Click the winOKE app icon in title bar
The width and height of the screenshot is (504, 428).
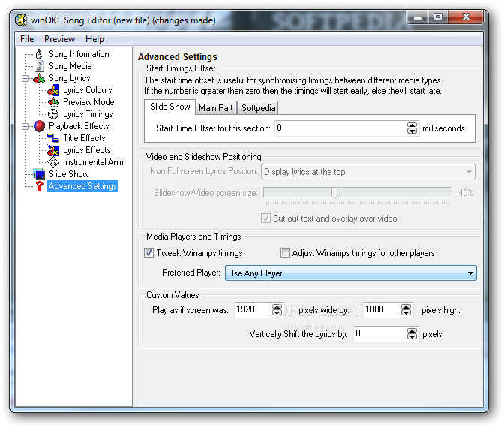(x=21, y=20)
